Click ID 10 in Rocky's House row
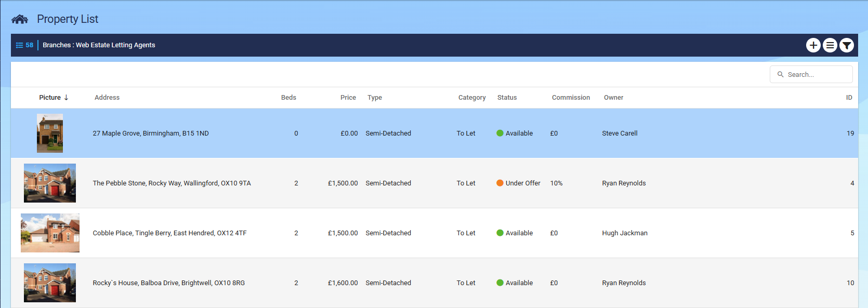Screen dimensions: 868x308 850,283
